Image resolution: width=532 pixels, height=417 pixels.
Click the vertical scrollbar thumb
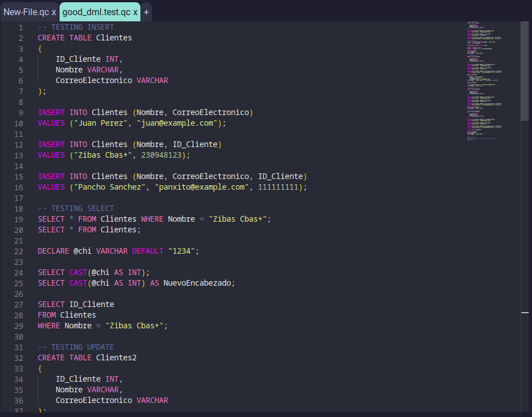525,71
